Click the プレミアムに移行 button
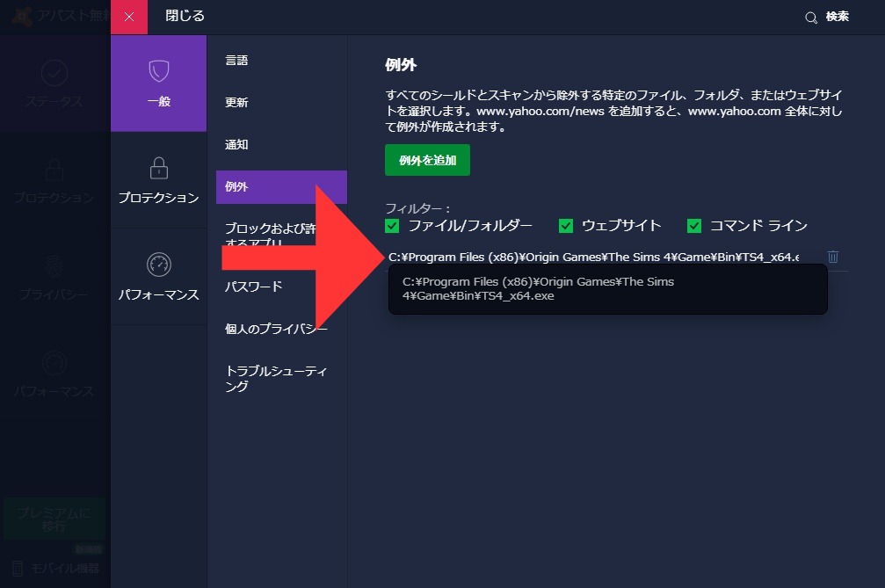885x588 pixels. tap(54, 519)
